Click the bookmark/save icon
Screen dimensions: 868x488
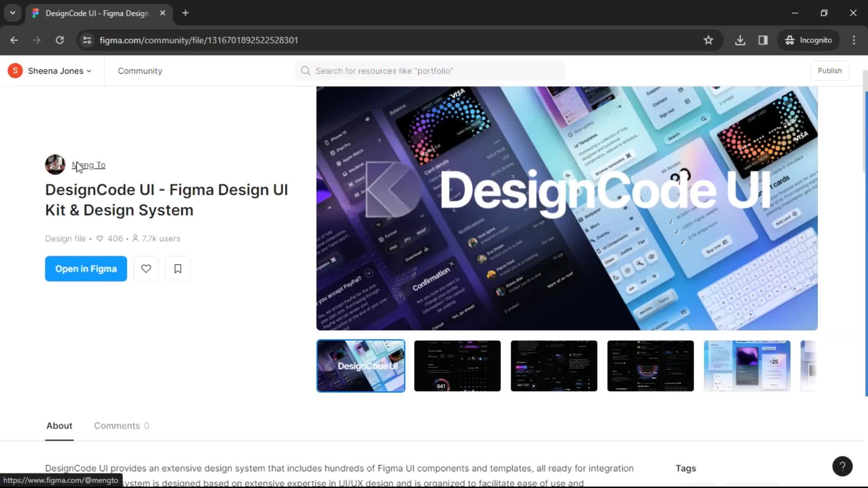click(178, 269)
